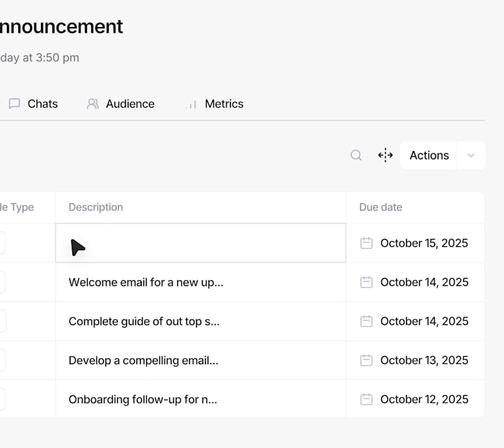Click the Description column header
Screen dimensions: 504x448
(96, 207)
